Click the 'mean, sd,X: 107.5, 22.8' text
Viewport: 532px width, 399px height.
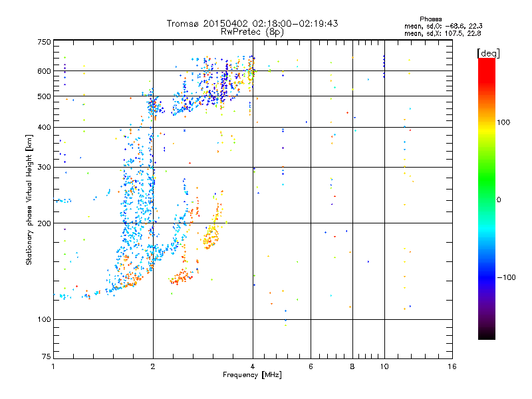tap(442, 33)
